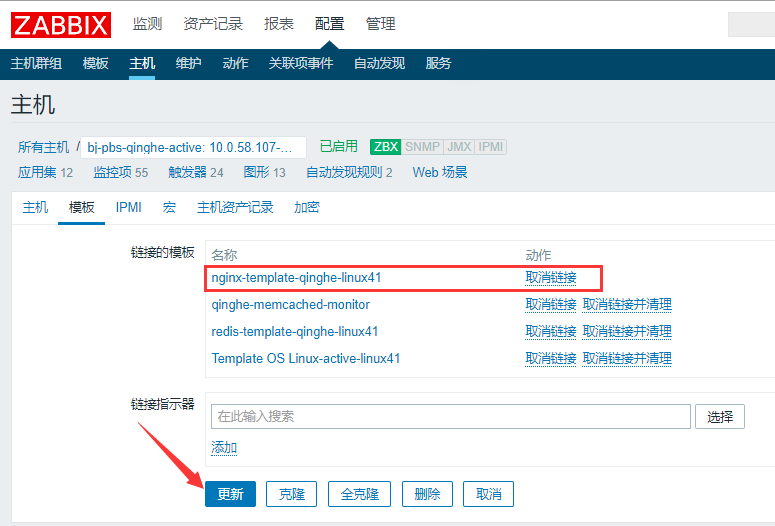This screenshot has height=526, width=775.
Task: Open Template OS Linux-active-linux41 link
Action: pyautogui.click(x=306, y=358)
